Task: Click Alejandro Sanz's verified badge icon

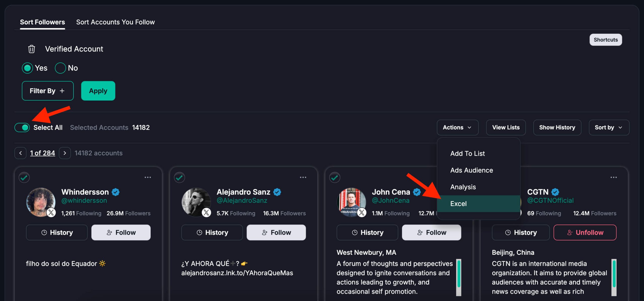Action: coord(277,192)
